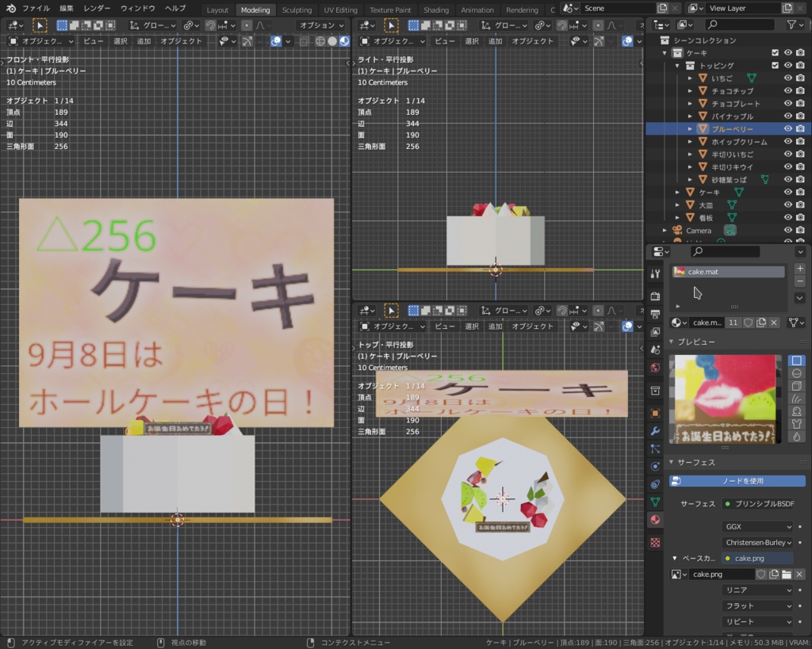Screen dimensions: 812x649
Task: Hide the ブルーベリー object in the outliner
Action: tap(787, 128)
